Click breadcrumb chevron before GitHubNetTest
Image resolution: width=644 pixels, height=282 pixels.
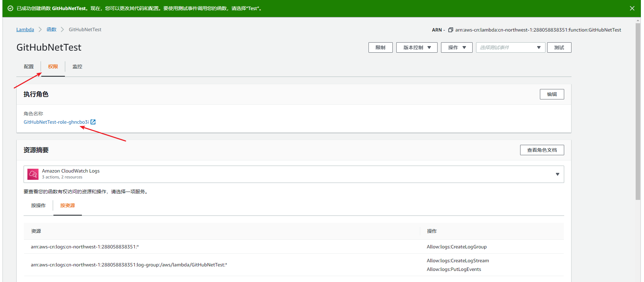coord(62,29)
